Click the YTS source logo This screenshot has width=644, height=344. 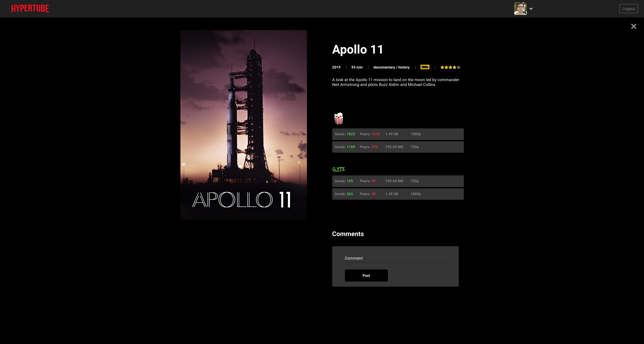click(x=338, y=169)
